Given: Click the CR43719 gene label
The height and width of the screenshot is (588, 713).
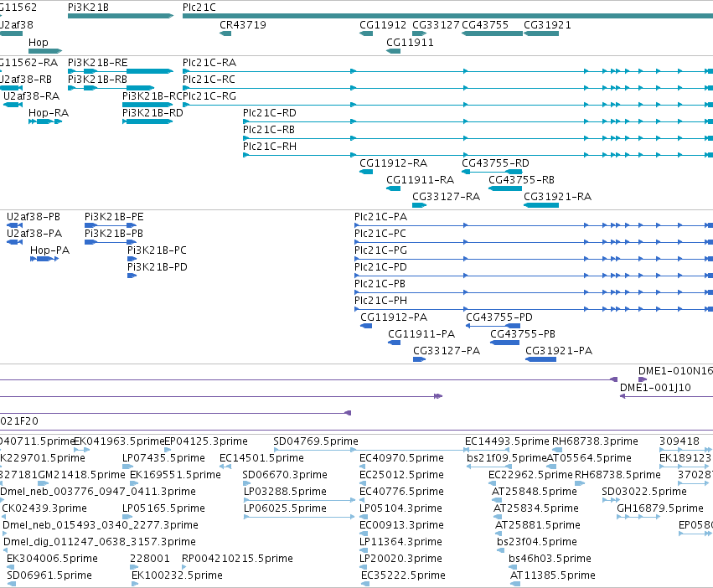Looking at the screenshot, I should point(243,24).
